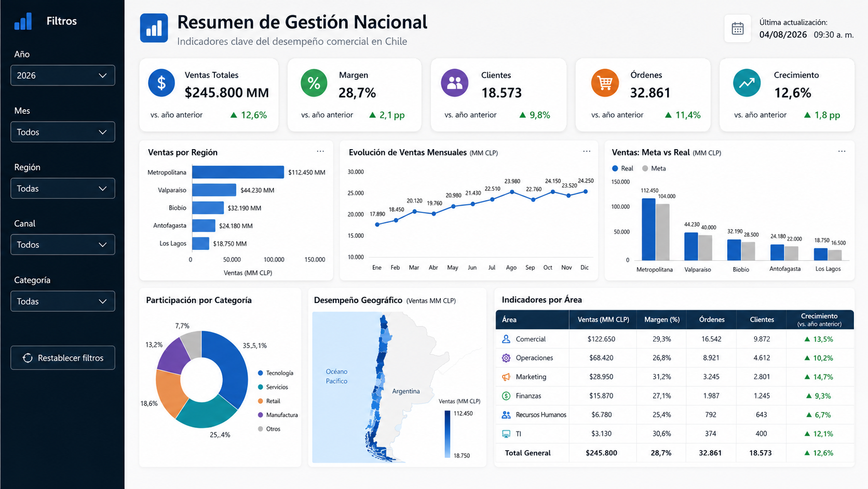Click the Finanzas dollar circle icon
Viewport: 868px width, 489px height.
pos(506,395)
